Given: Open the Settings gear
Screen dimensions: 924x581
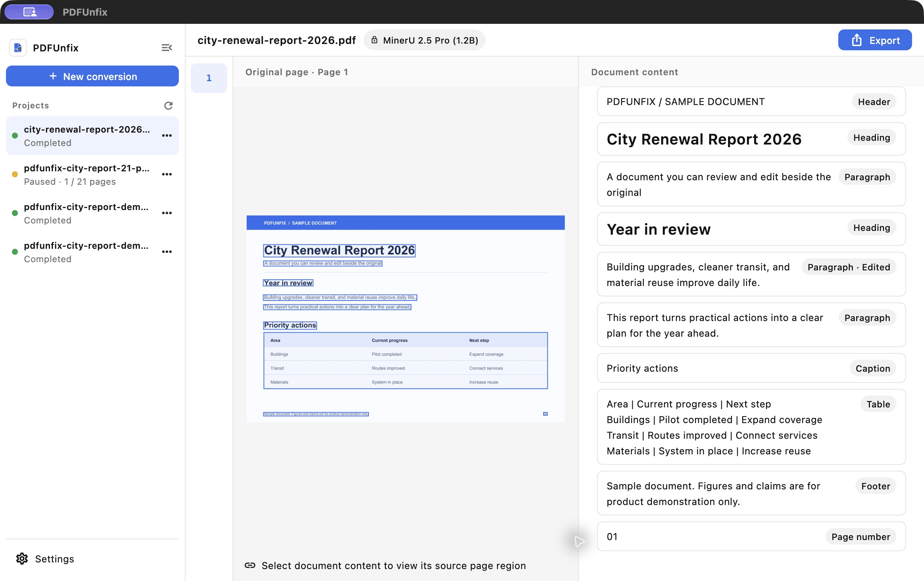Looking at the screenshot, I should [22, 559].
